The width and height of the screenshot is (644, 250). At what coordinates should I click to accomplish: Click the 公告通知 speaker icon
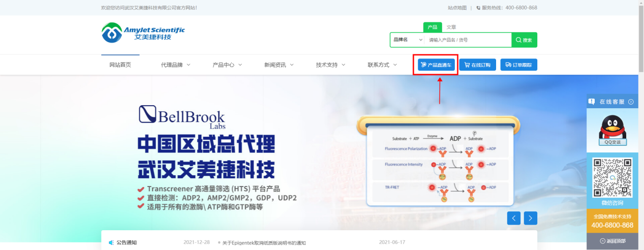[111, 243]
